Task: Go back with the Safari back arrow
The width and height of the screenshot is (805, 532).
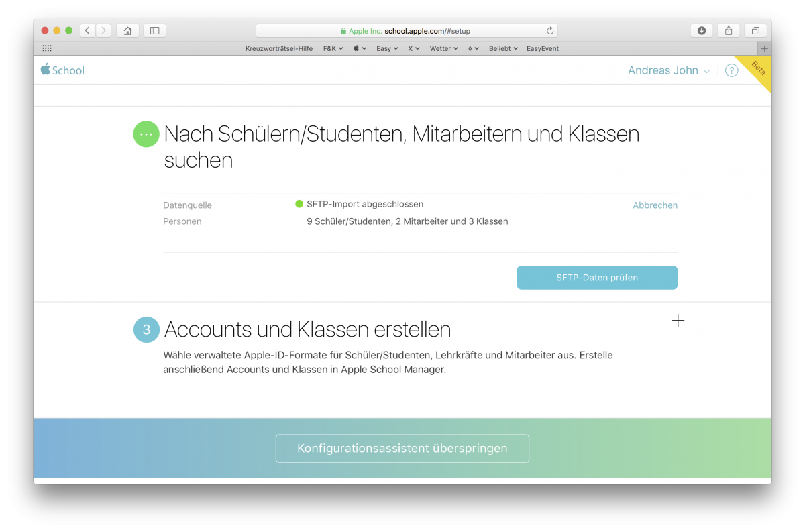Action: (x=88, y=30)
